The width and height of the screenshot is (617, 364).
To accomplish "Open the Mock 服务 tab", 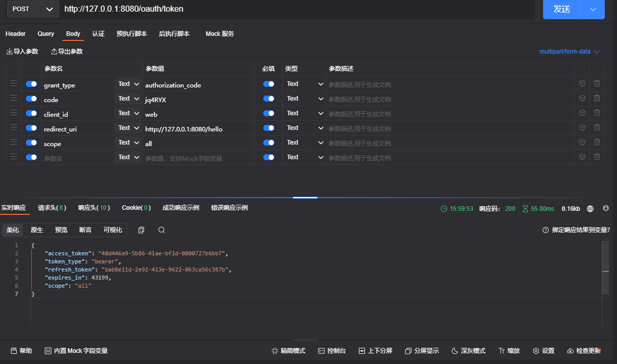I will 220,34.
